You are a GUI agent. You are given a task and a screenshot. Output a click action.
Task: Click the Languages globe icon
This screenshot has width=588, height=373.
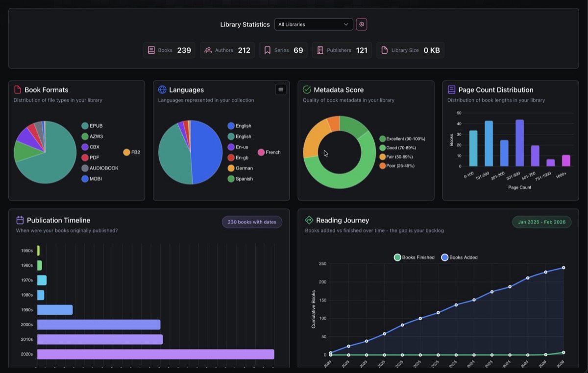(x=162, y=90)
